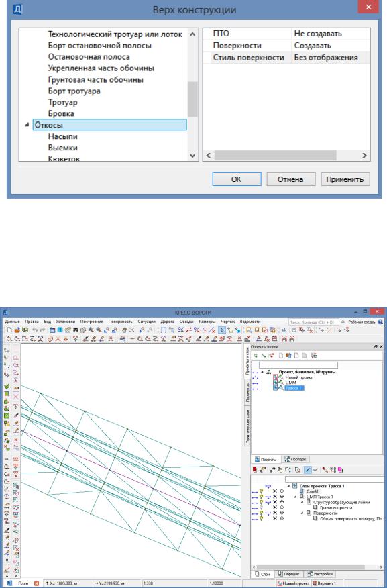Click the vertical scrollbar thumb in element list
This screenshot has width=387, height=588.
tap(192, 99)
